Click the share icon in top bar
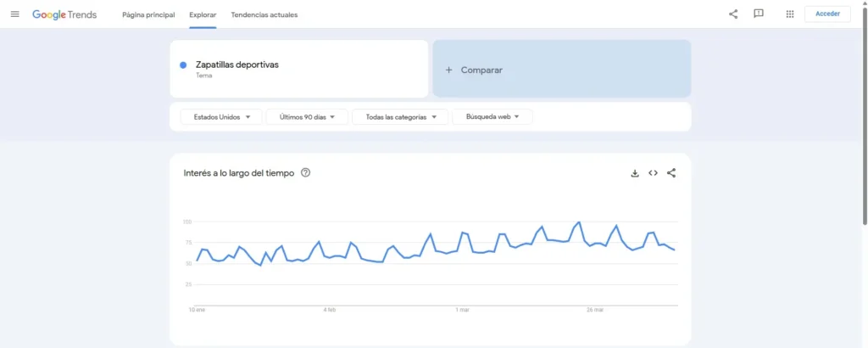The height and width of the screenshot is (348, 868). point(733,14)
